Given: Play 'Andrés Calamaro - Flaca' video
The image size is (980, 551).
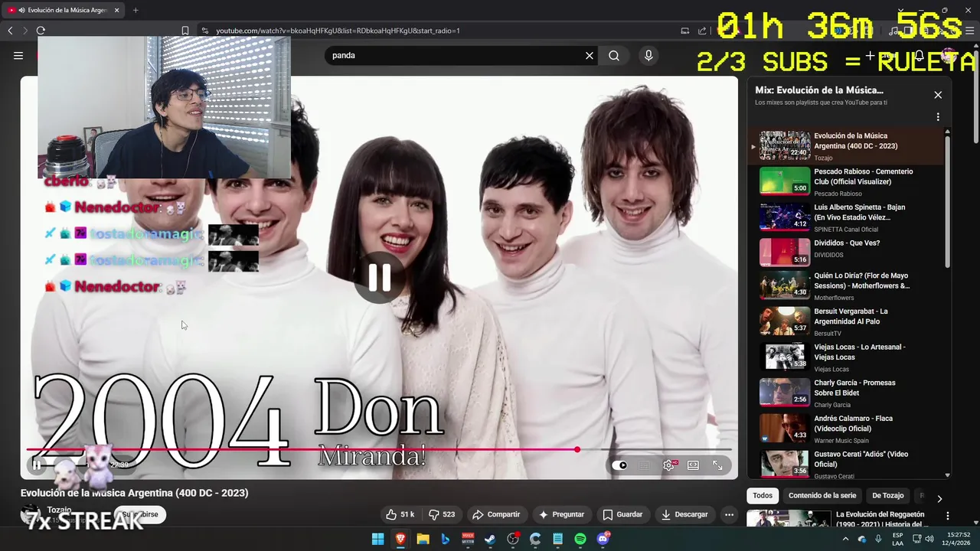Looking at the screenshot, I should point(849,429).
